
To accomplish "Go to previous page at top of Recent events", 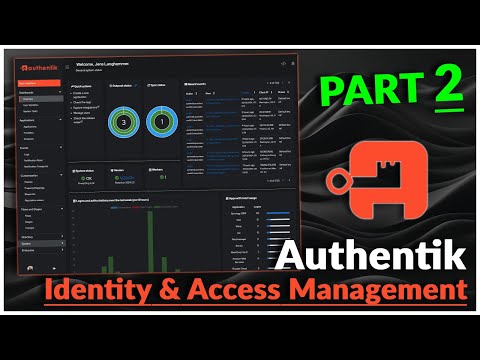I will (x=283, y=83).
